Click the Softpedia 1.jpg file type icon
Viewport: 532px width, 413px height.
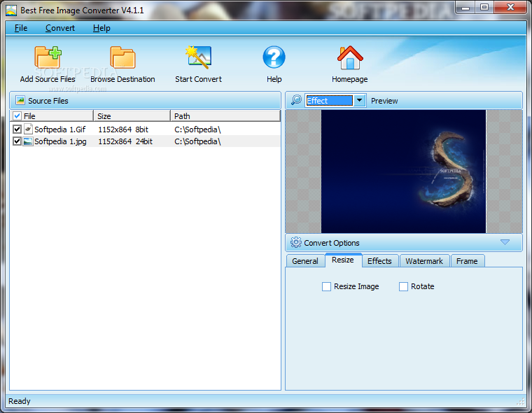(x=28, y=141)
